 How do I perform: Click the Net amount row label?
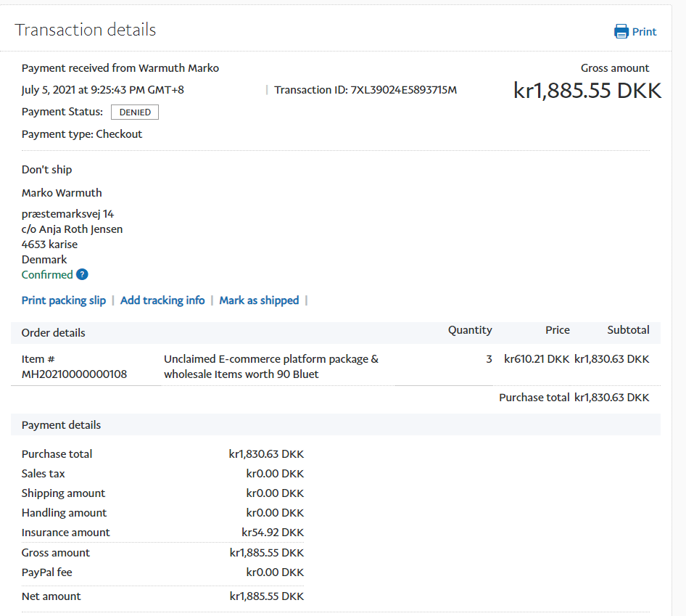(51, 596)
